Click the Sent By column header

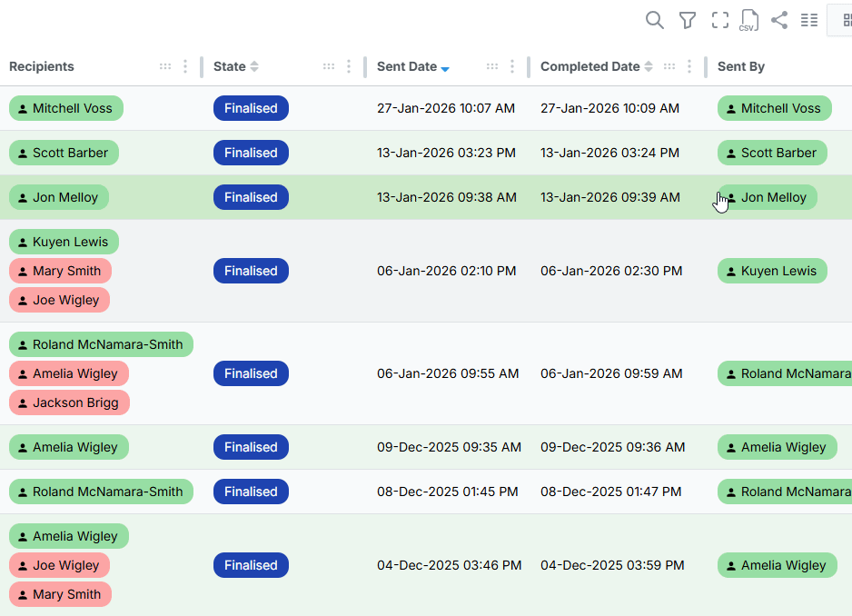point(740,66)
